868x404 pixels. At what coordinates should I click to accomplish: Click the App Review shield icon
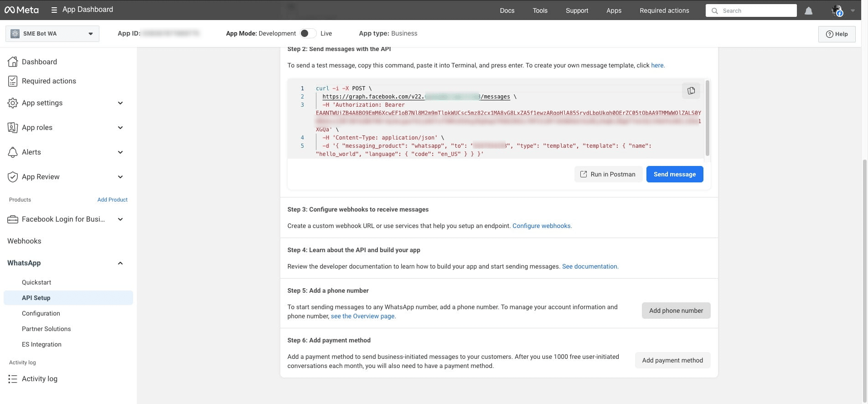(13, 177)
